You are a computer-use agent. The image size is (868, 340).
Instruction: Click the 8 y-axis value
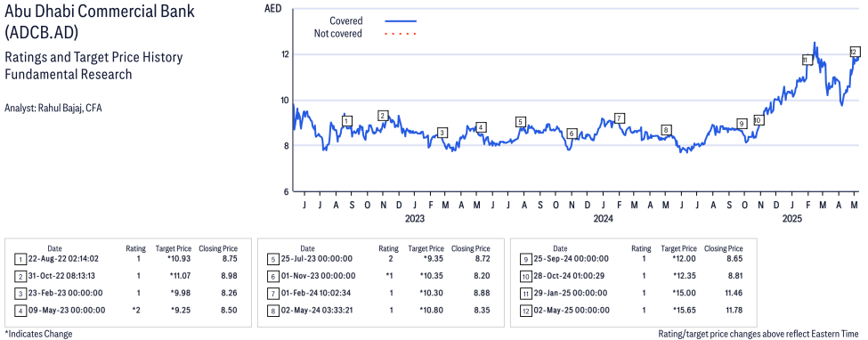pos(288,146)
